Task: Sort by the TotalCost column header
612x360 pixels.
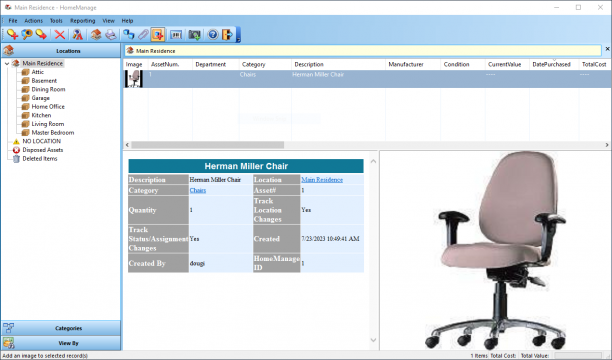Action: [x=595, y=64]
